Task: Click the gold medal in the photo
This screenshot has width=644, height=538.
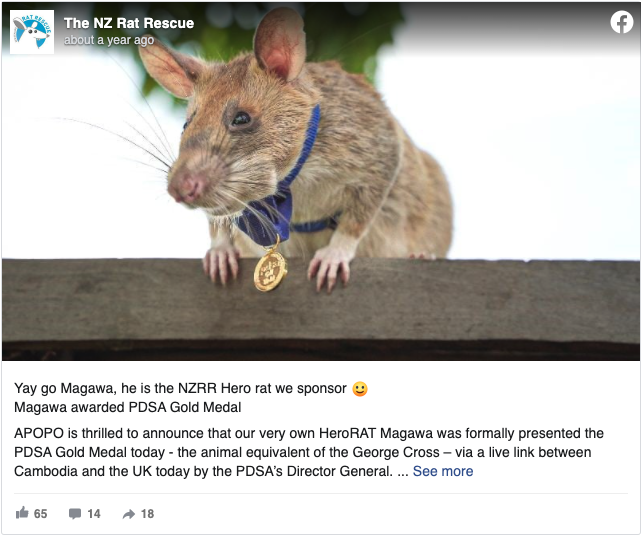Action: pos(270,271)
